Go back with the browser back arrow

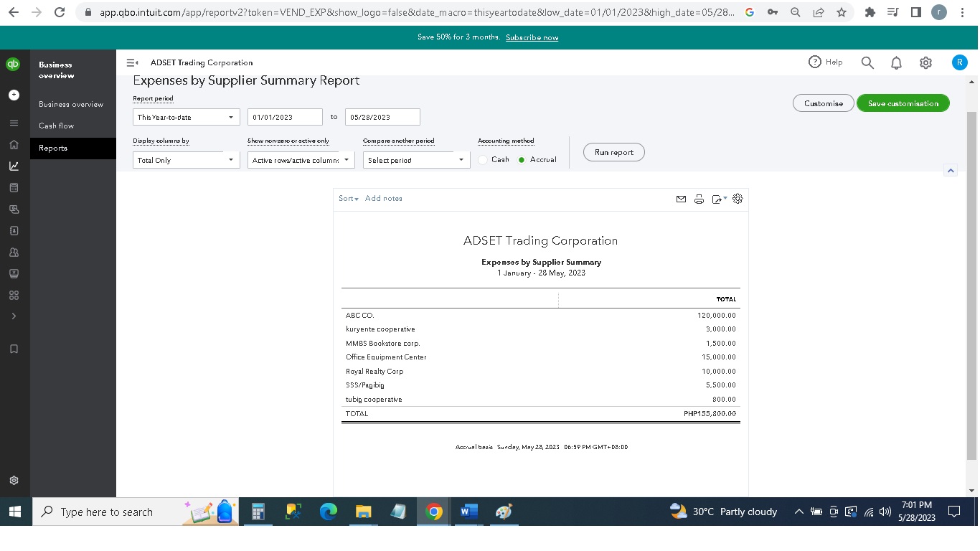coord(13,12)
